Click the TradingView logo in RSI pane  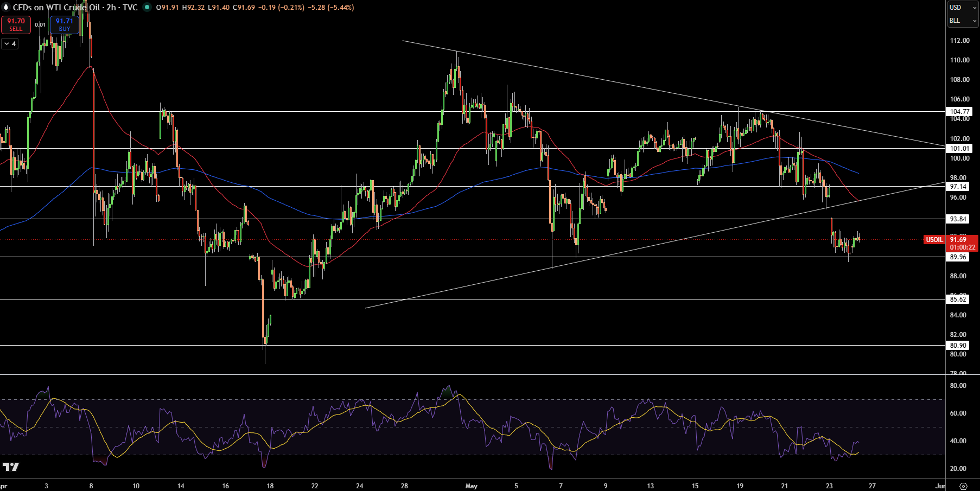tap(11, 467)
